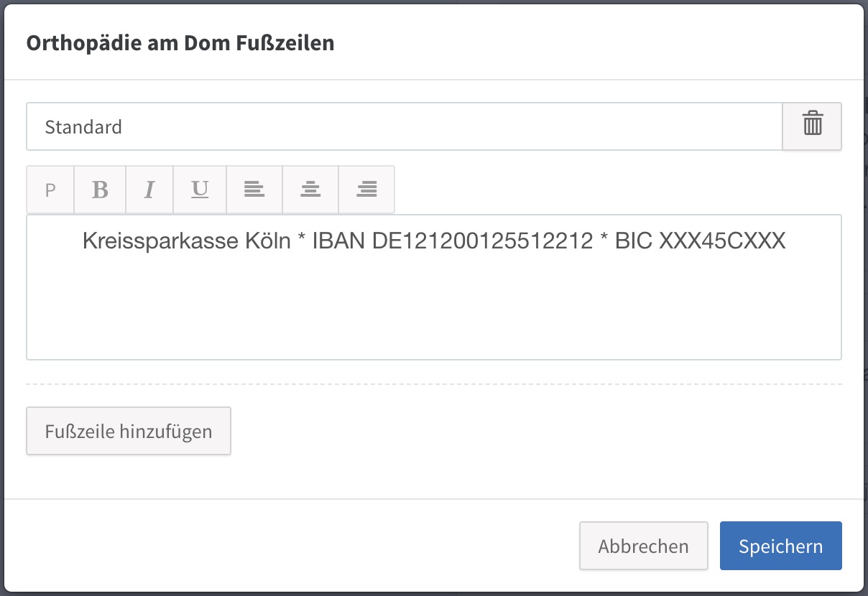
Task: Click the IBAN number DE121200125512212
Action: click(x=483, y=241)
